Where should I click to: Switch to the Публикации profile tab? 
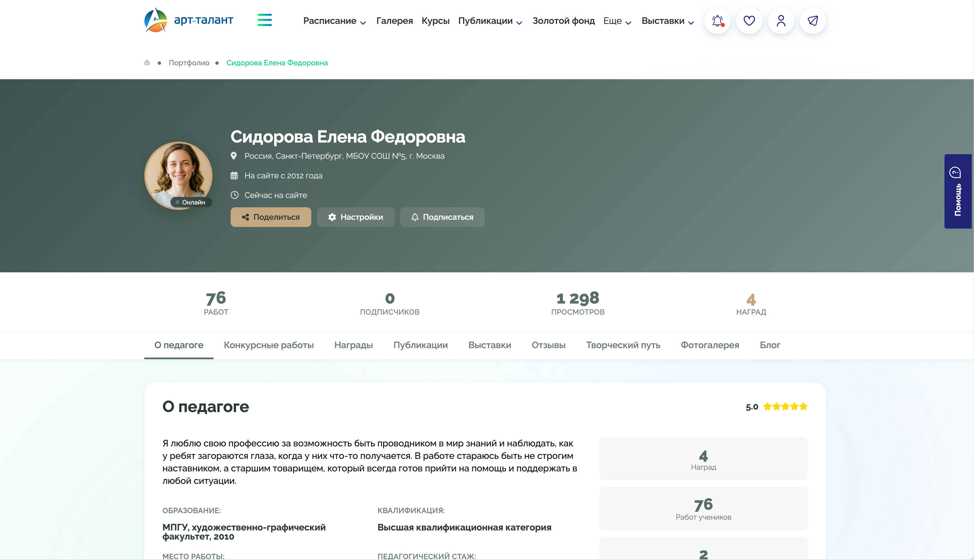click(420, 345)
